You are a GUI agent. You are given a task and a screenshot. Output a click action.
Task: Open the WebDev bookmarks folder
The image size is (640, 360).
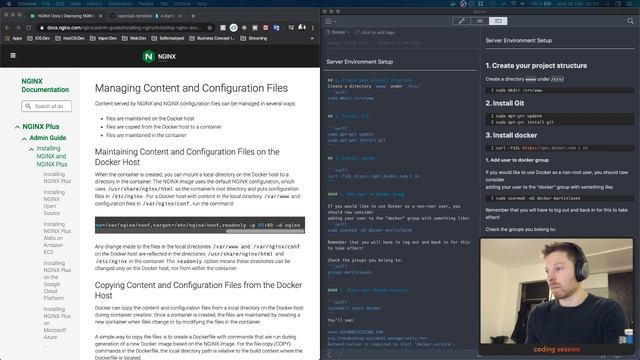click(134, 38)
